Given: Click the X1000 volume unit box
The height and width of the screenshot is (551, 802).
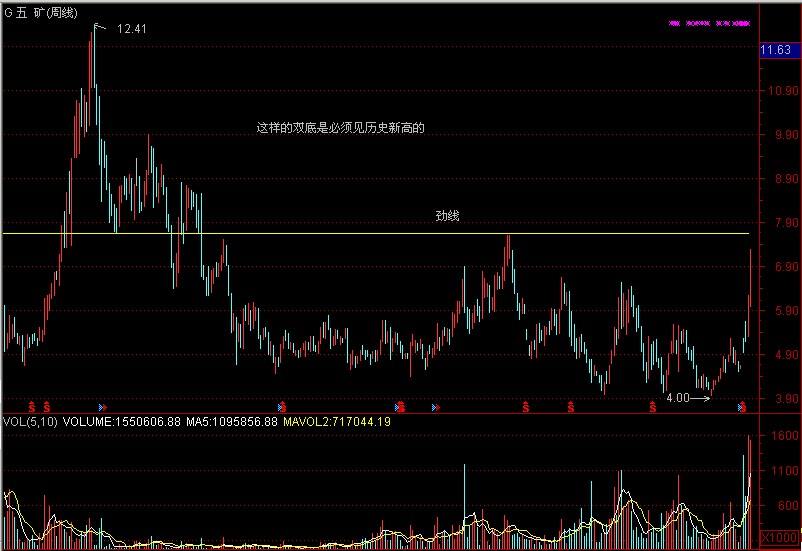Looking at the screenshot, I should click(x=780, y=538).
